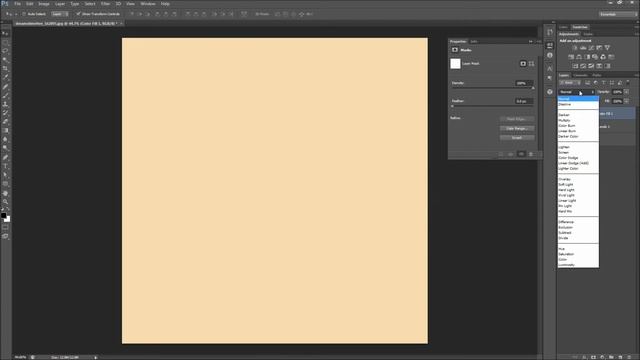This screenshot has height=360, width=640.
Task: Click the foreground color swatch
Action: pos(4,216)
